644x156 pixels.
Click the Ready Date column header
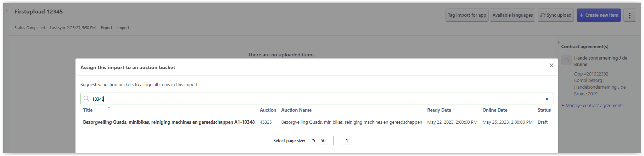[439, 110]
